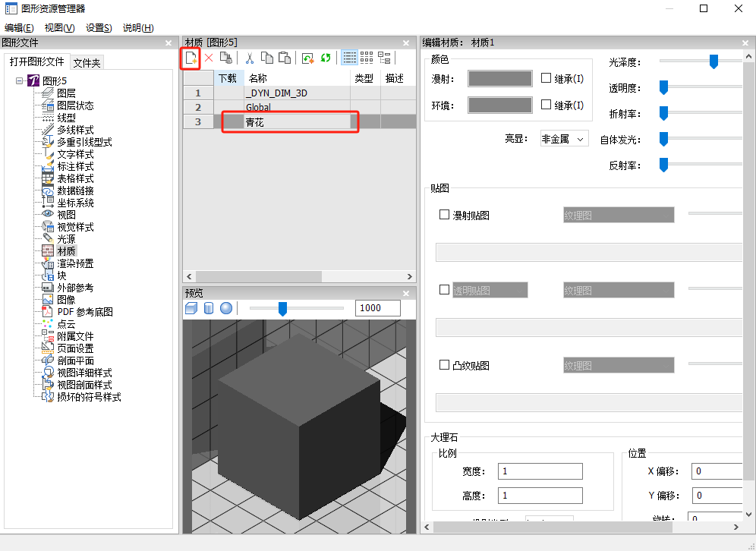The image size is (756, 551).
Task: Select the _DYN_DIM_3D material row
Action: (x=299, y=93)
